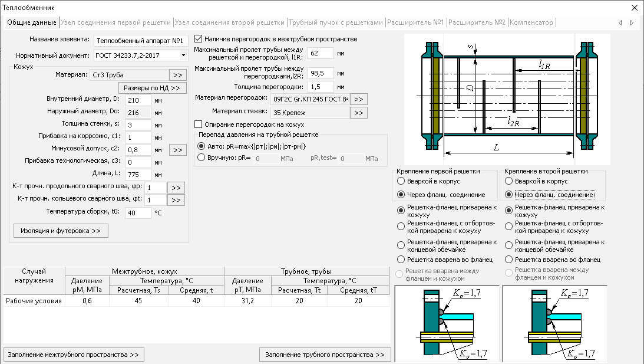Image resolution: width=644 pixels, height=364 pixels.
Task: Open Трубный пучок с решетками tab
Action: pos(336,22)
